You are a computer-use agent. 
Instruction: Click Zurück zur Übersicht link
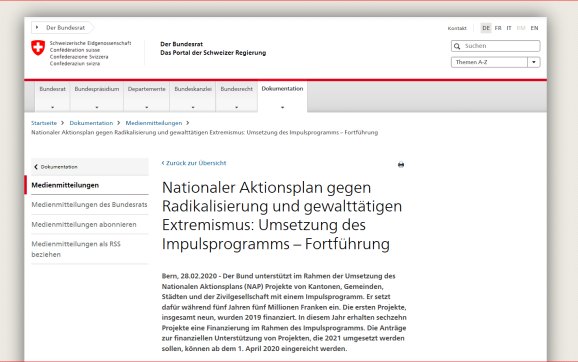194,163
